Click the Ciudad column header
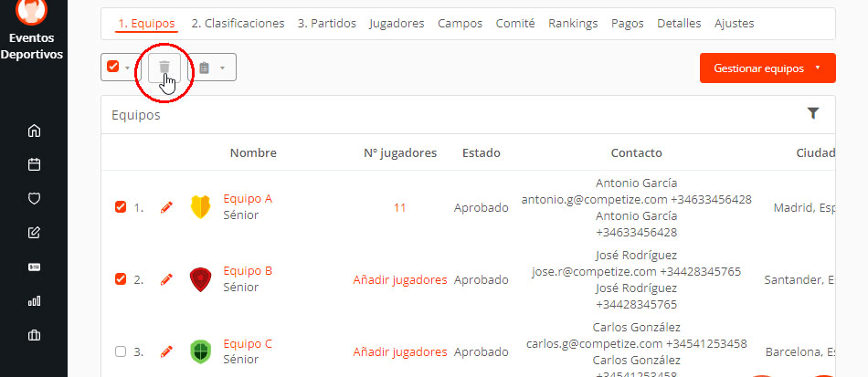868x377 pixels. tap(815, 152)
